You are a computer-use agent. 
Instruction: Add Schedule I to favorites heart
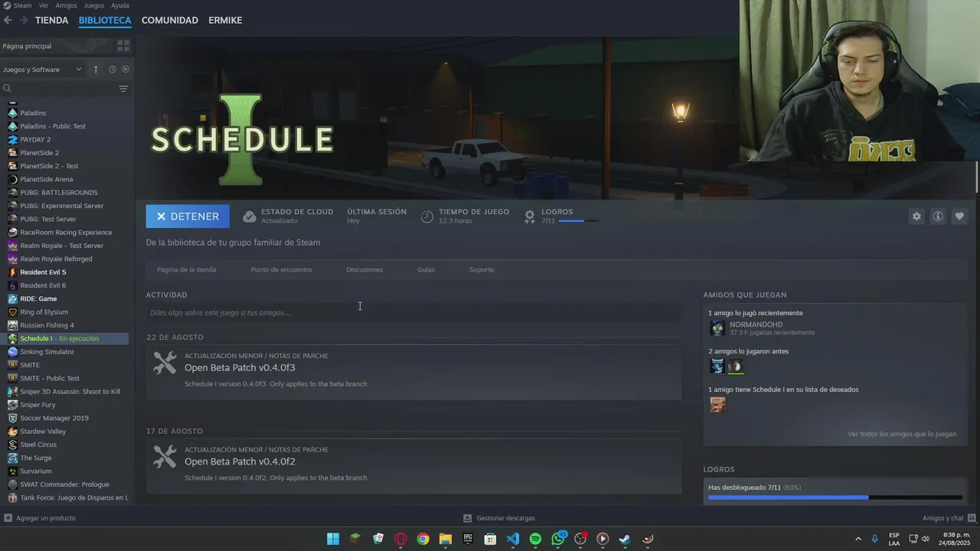pyautogui.click(x=959, y=217)
